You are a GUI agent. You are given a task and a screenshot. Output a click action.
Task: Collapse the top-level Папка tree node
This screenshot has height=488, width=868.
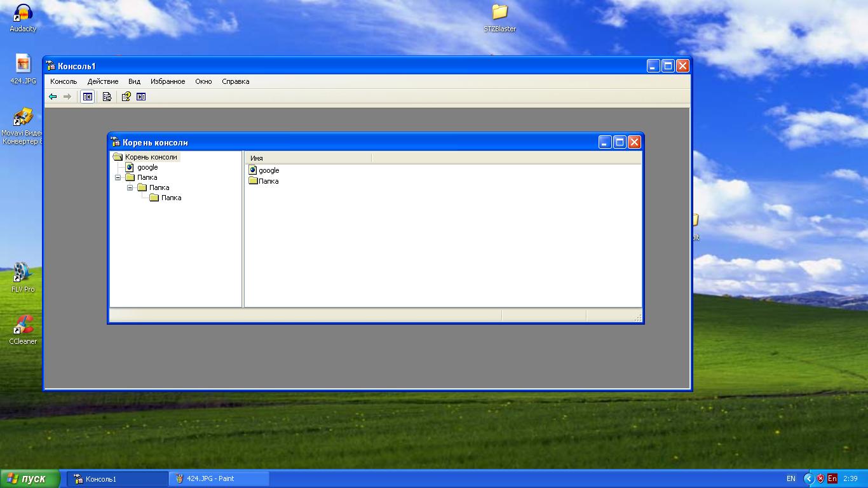tap(118, 177)
